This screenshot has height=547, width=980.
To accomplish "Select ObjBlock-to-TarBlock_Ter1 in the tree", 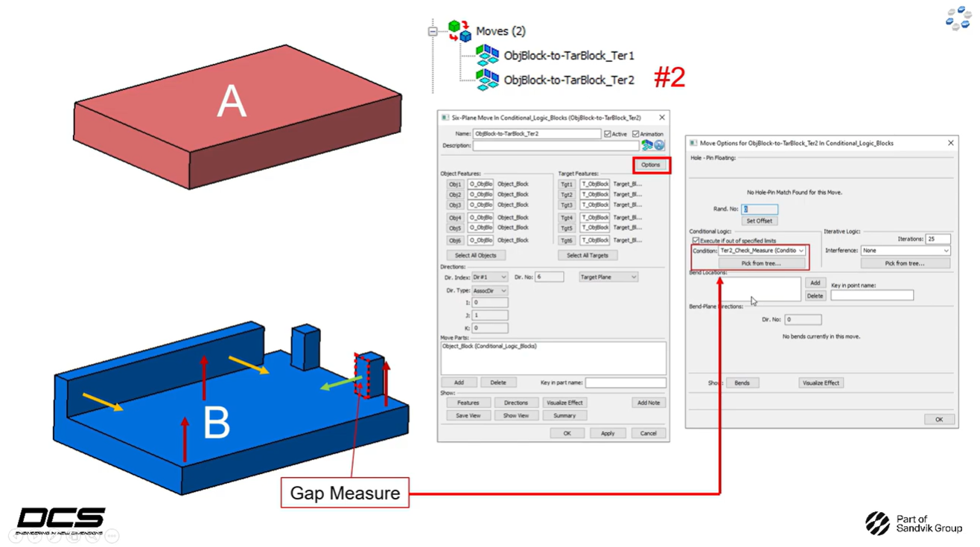I will point(569,55).
